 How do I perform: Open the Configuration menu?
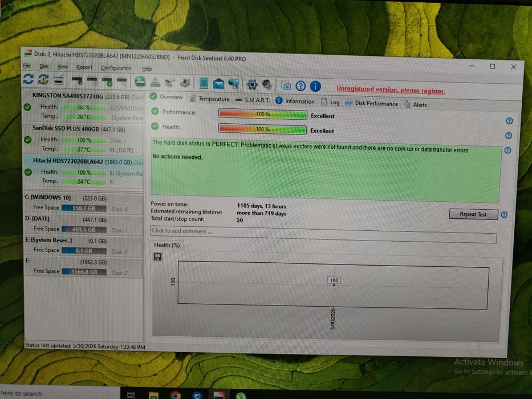pos(116,68)
